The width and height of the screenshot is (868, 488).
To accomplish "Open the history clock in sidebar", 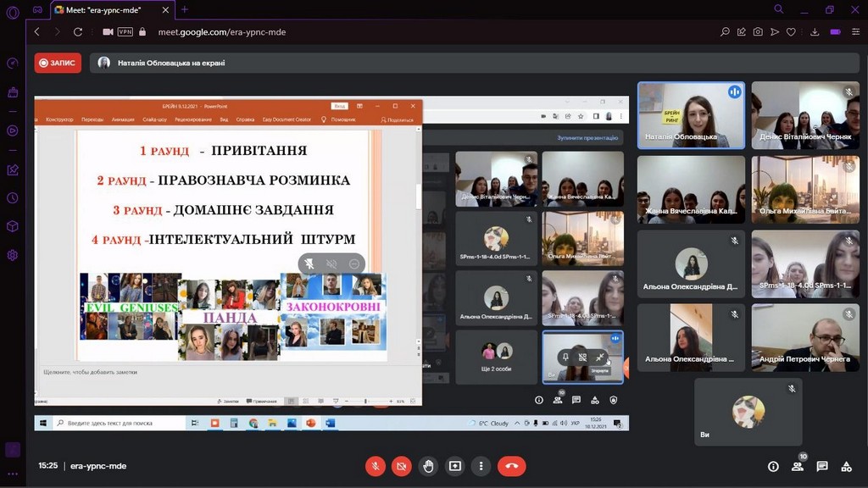I will tap(13, 197).
